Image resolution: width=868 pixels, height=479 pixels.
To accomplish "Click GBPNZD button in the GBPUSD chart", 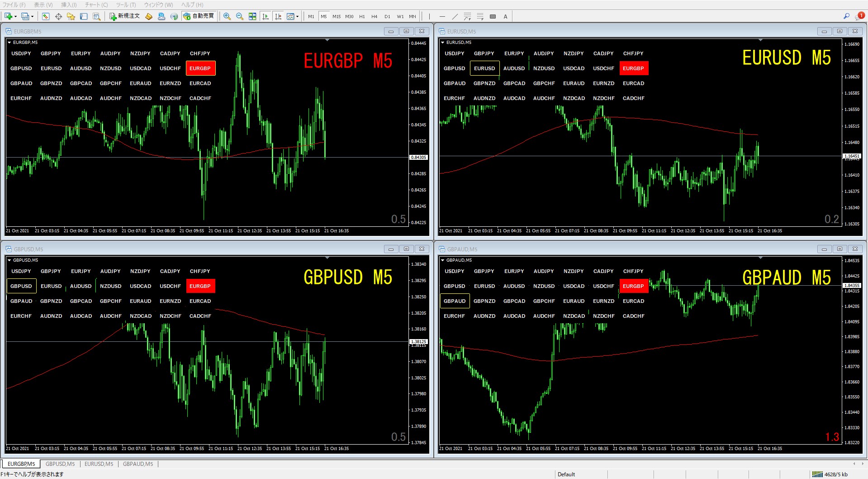I will click(51, 301).
